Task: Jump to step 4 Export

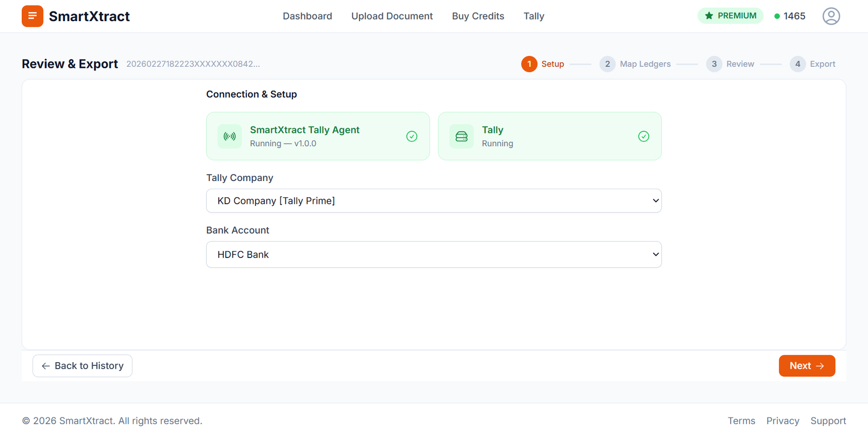Action: [813, 64]
